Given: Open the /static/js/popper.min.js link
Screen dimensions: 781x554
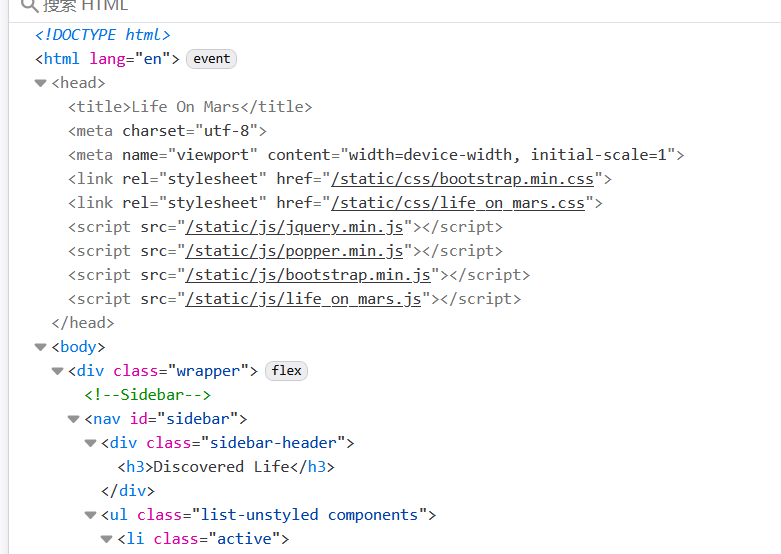Looking at the screenshot, I should (x=294, y=251).
